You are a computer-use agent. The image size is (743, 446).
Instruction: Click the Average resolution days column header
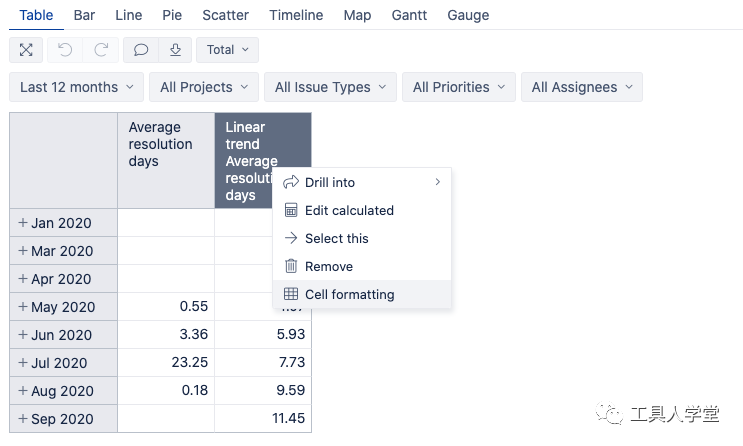(166, 160)
